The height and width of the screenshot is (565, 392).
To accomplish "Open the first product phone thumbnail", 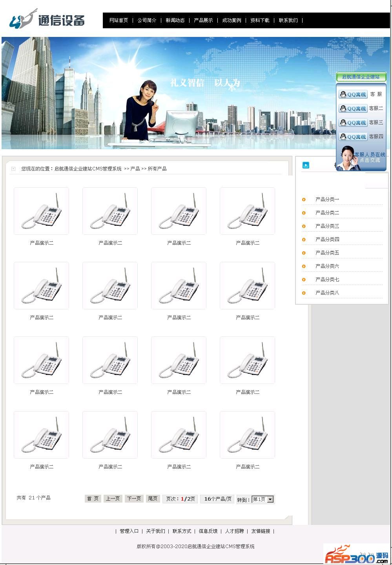I will 41,211.
